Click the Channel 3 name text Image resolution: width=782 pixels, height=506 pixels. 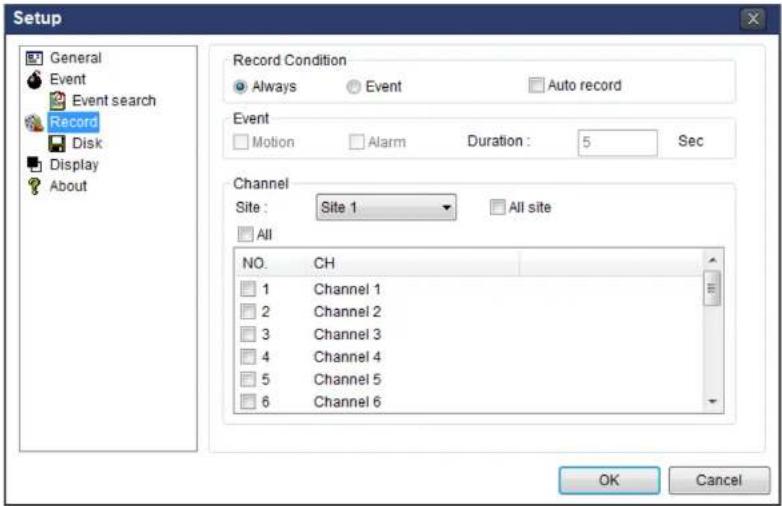[x=347, y=334]
